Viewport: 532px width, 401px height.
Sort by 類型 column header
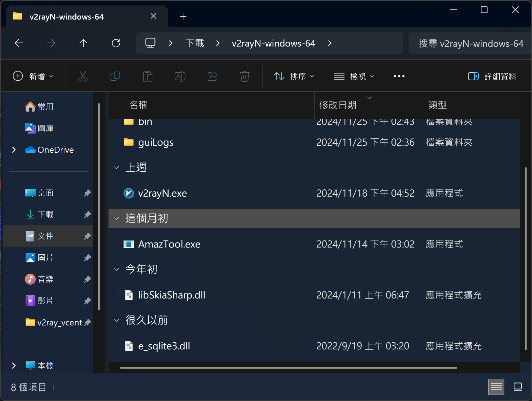click(469, 105)
